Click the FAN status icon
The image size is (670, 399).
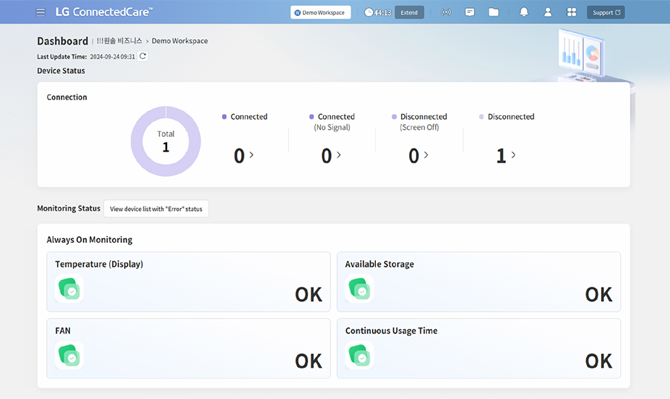pos(69,355)
